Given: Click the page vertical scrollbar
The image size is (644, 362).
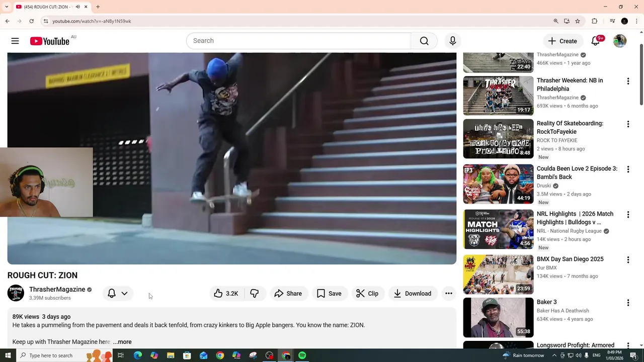Looking at the screenshot, I should pos(641,75).
